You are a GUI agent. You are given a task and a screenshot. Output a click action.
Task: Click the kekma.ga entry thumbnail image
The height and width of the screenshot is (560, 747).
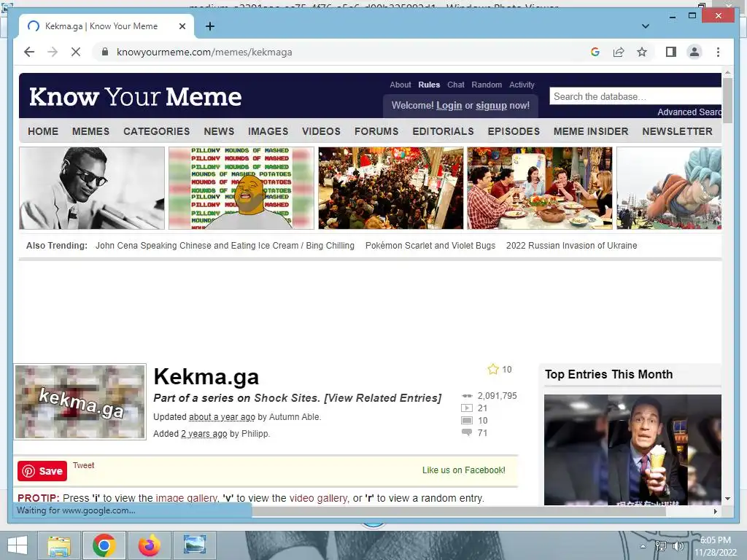[80, 402]
